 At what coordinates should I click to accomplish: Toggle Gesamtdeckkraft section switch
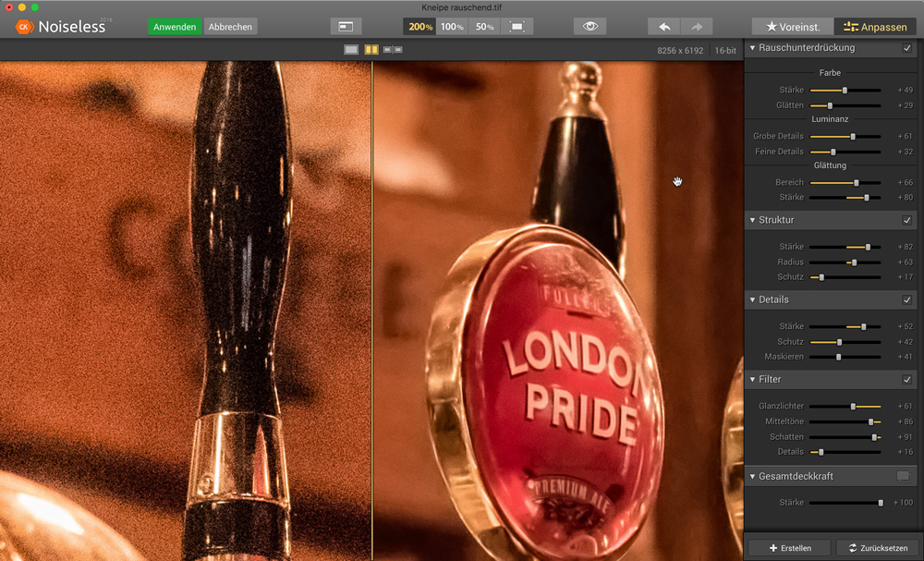click(904, 476)
